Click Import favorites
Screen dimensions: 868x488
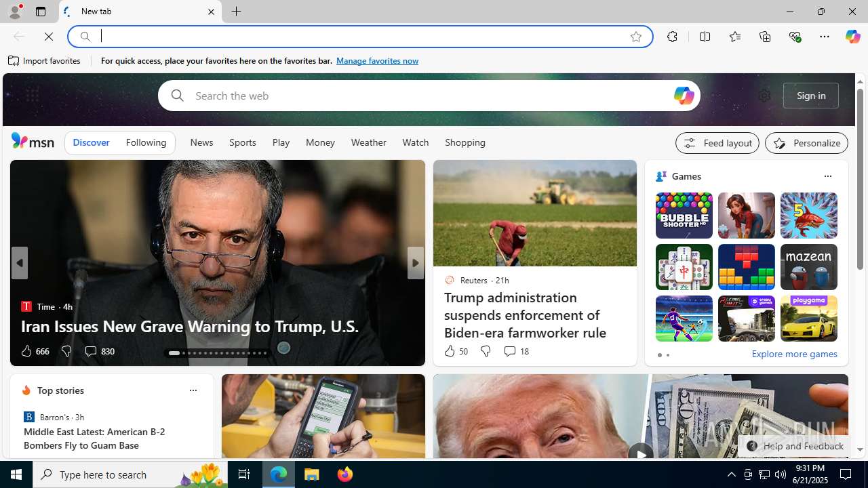tap(45, 61)
